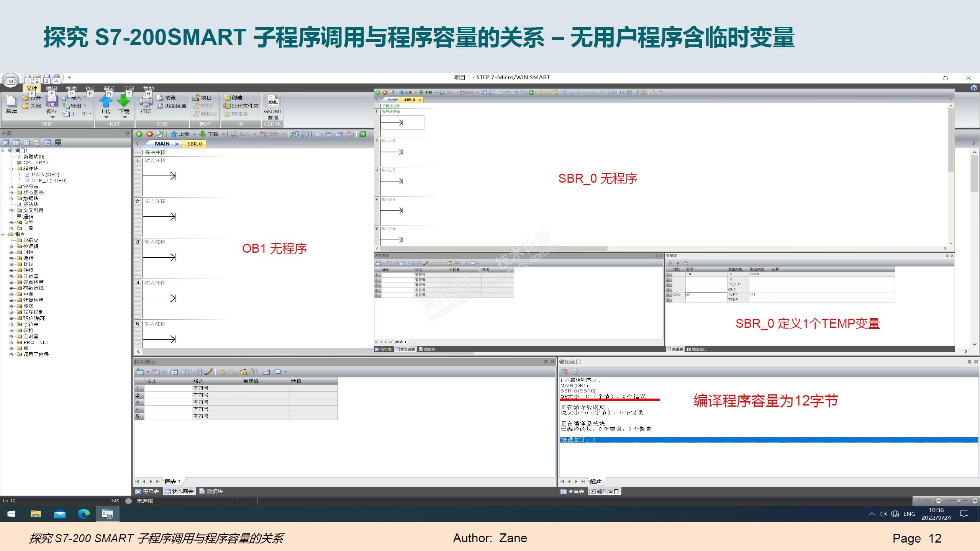Click 页面设置 in the print group
980x551 pixels.
point(172,106)
